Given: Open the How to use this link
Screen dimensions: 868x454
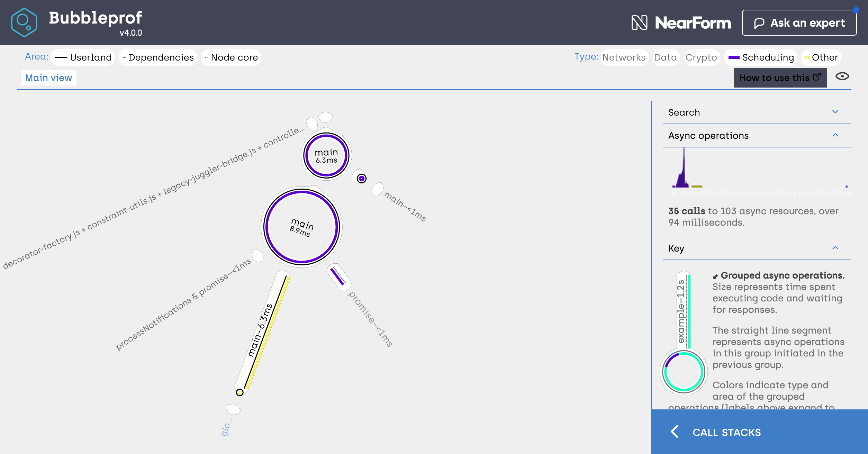Looking at the screenshot, I should [780, 78].
